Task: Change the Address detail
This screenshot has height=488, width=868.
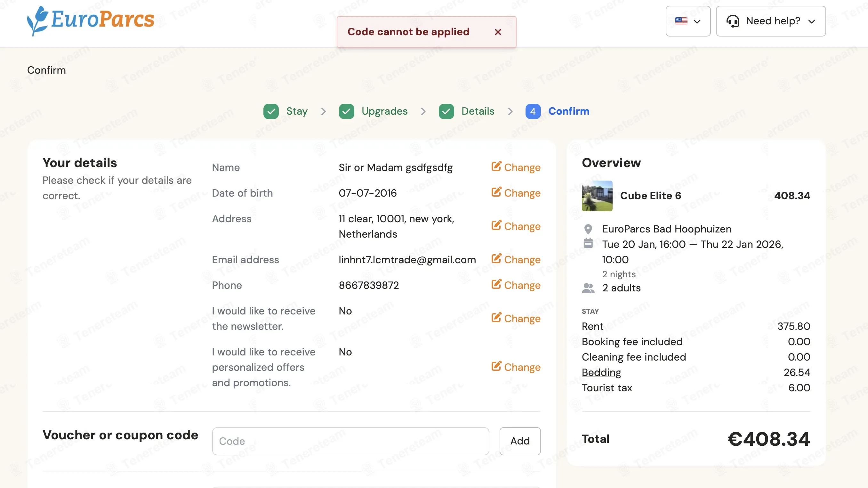Action: [516, 226]
